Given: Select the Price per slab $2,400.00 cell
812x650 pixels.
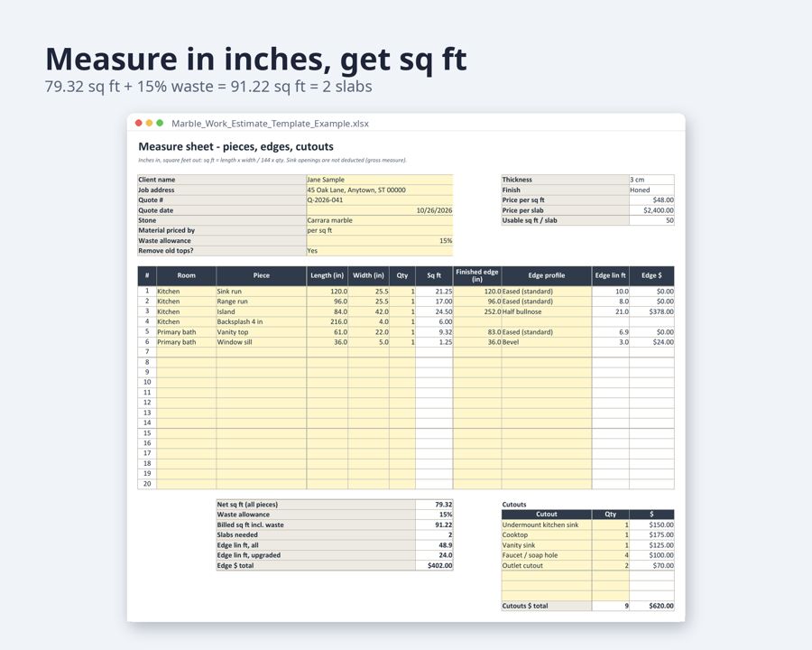Looking at the screenshot, I should point(651,210).
